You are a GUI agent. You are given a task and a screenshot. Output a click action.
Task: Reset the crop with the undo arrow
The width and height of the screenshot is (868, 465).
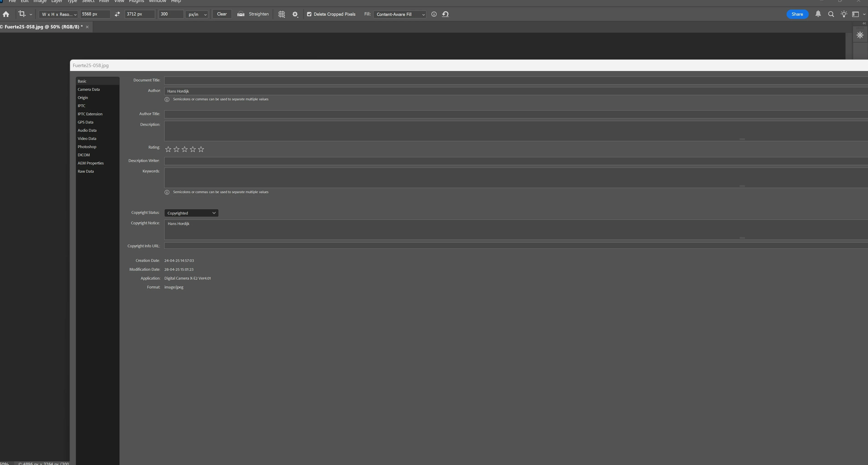(445, 14)
